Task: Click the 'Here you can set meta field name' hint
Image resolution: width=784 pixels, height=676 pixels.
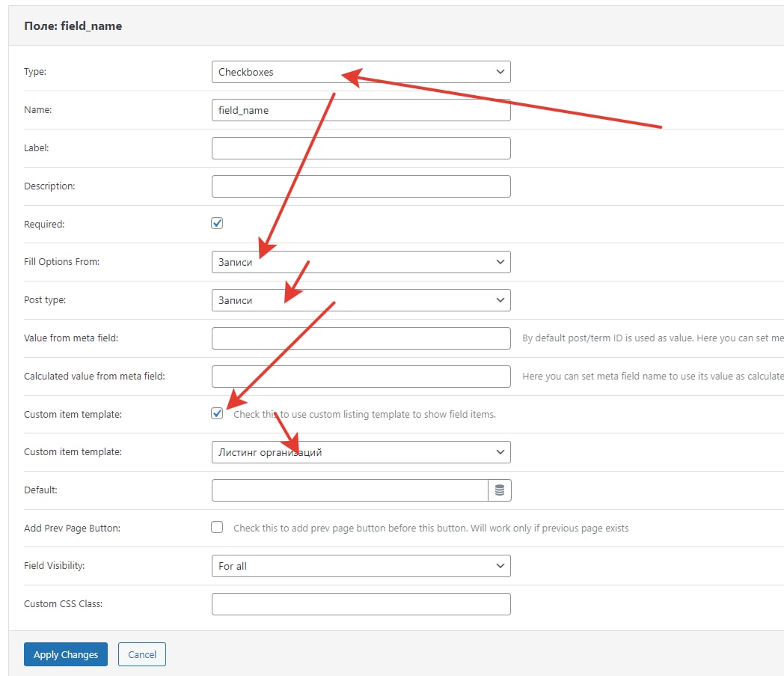Action: coord(653,377)
